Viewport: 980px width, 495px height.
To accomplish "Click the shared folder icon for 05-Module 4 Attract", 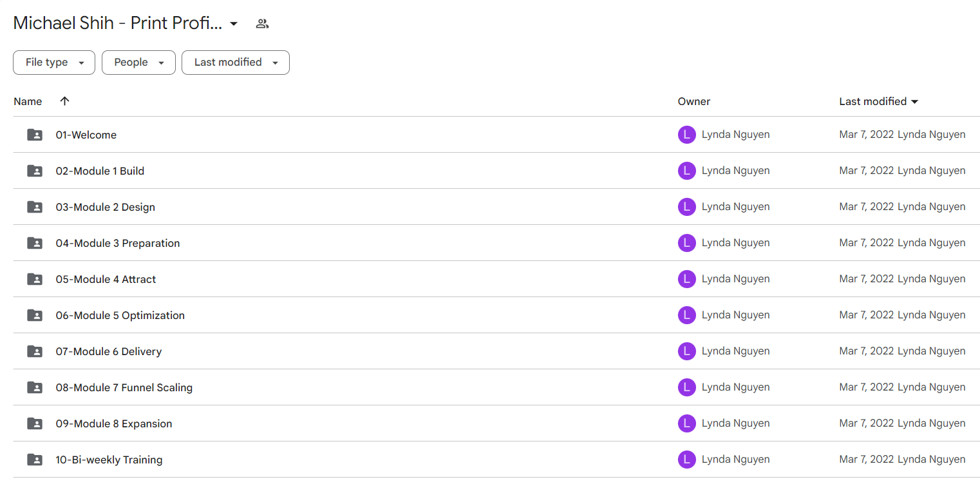I will 35,279.
